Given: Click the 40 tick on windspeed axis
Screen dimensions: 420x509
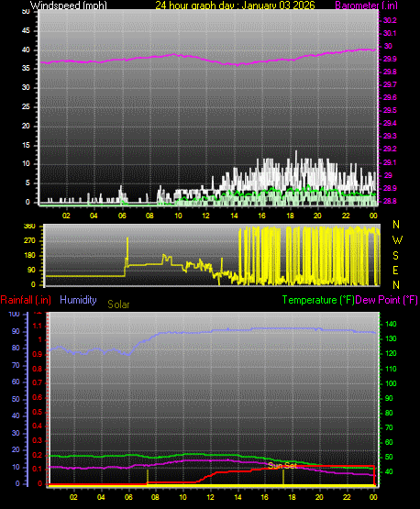Looking at the screenshot, I should click(26, 50).
